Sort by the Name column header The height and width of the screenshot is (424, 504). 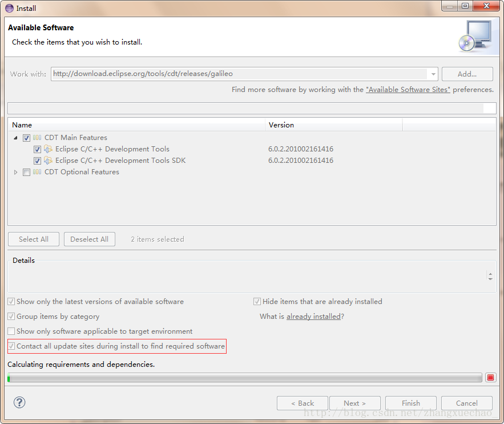[x=136, y=125]
